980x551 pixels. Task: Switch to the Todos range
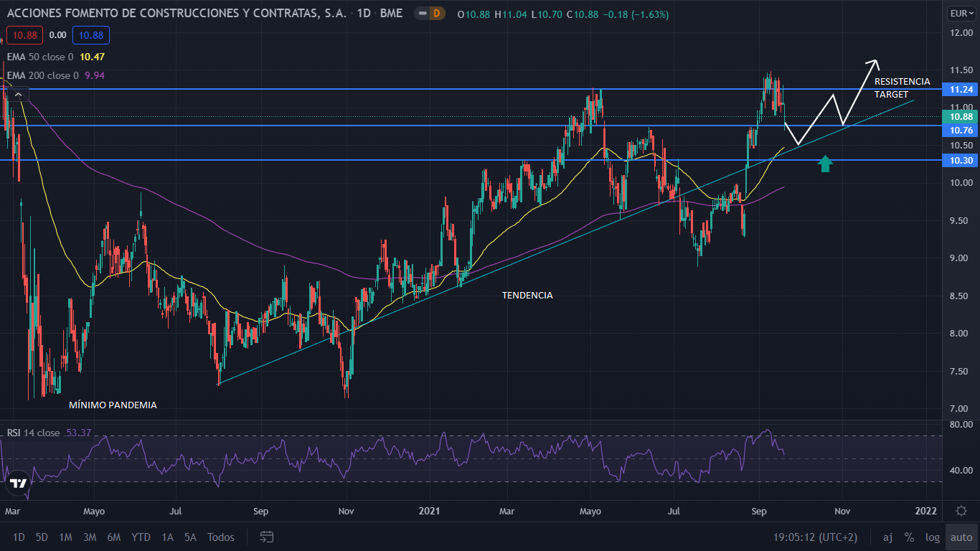[x=220, y=537]
